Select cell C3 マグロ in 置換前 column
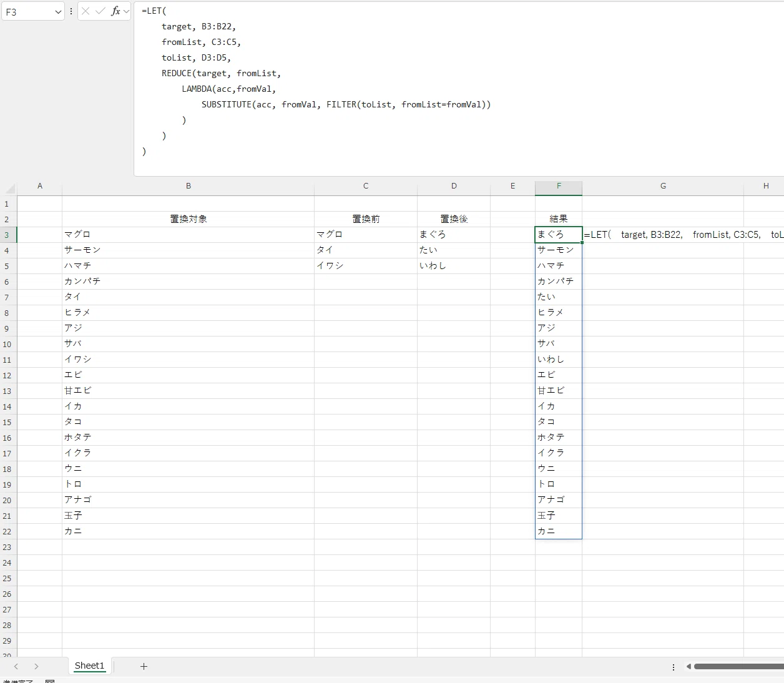Screen dimensions: 784x683 pos(366,235)
